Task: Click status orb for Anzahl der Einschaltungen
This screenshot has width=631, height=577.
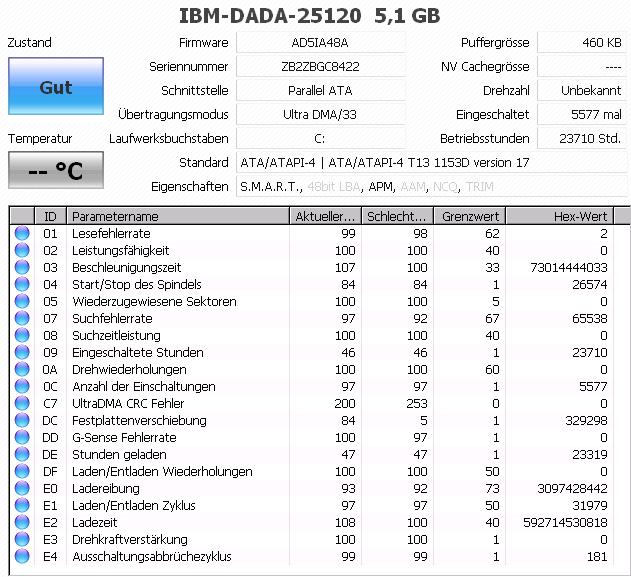Action: click(22, 386)
